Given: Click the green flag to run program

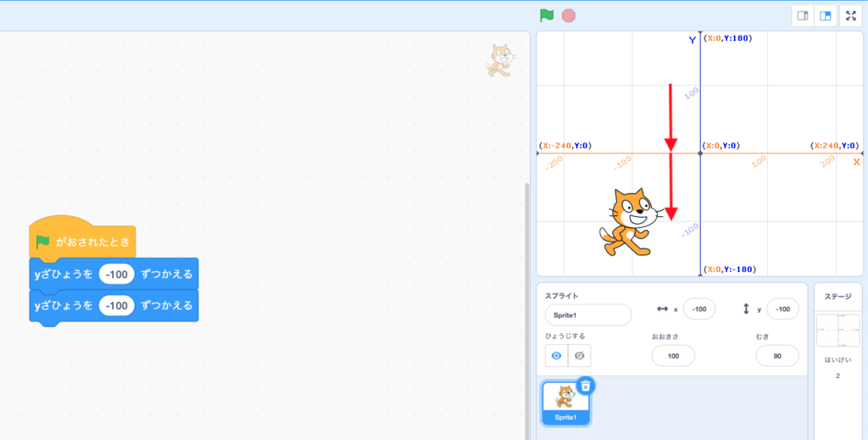Looking at the screenshot, I should coord(547,15).
